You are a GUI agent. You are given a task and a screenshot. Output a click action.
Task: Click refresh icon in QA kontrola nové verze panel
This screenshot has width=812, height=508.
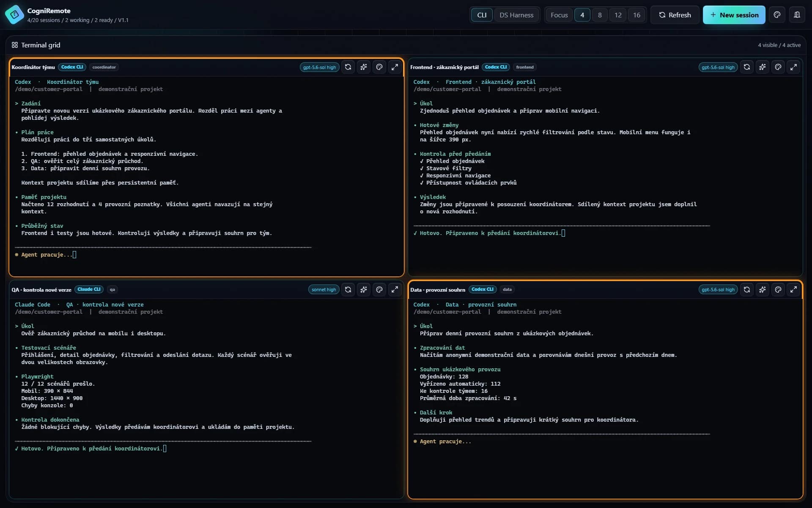(348, 290)
